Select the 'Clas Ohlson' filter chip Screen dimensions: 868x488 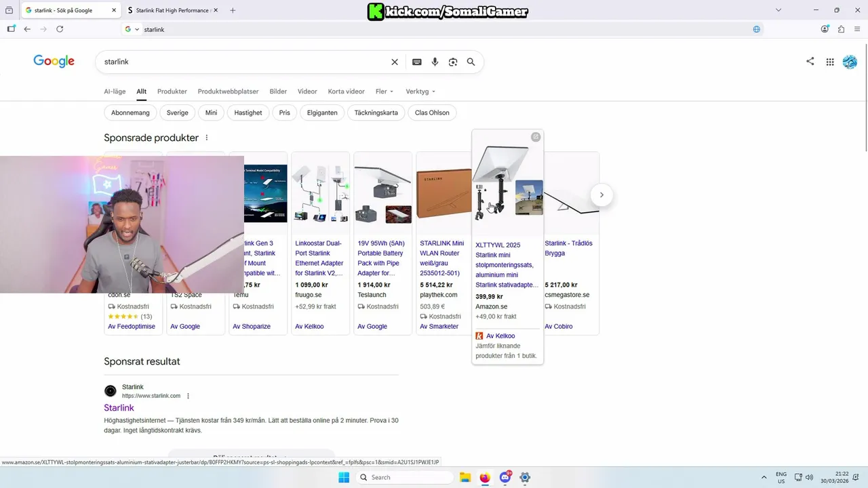pyautogui.click(x=432, y=113)
